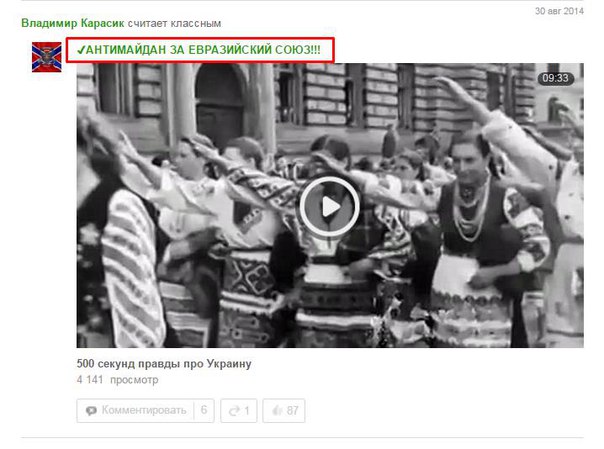Click the 30 авг 2014 post date
This screenshot has height=449, width=604.
pos(559,11)
